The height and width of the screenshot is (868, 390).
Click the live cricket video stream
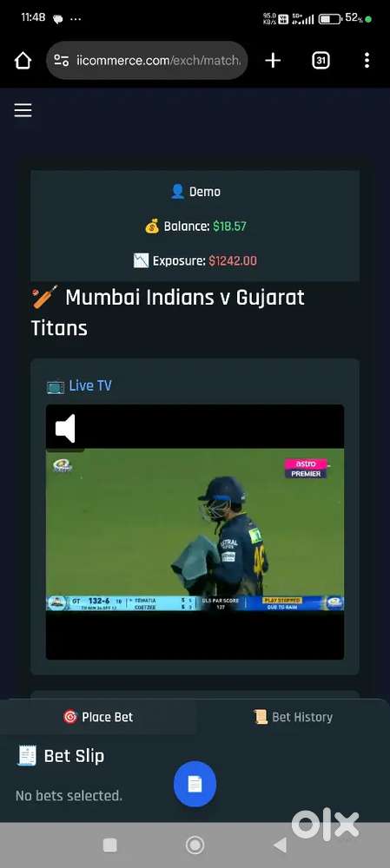(x=195, y=531)
